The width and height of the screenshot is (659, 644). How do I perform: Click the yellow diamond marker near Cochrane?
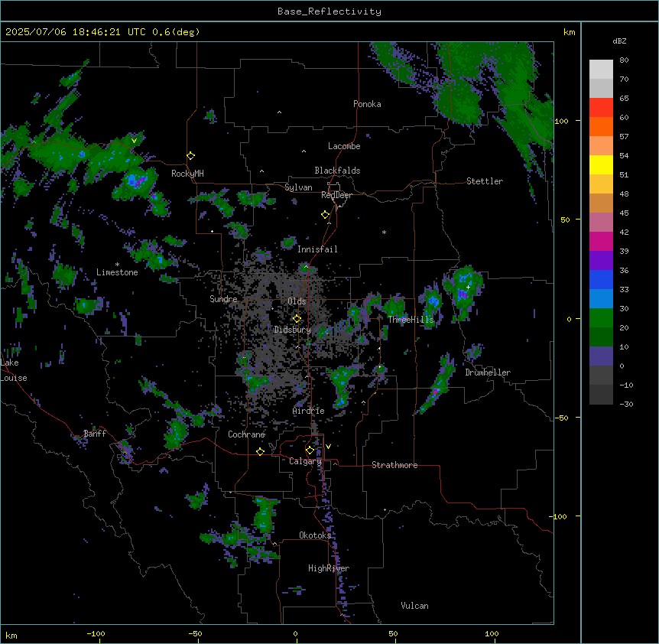[260, 451]
